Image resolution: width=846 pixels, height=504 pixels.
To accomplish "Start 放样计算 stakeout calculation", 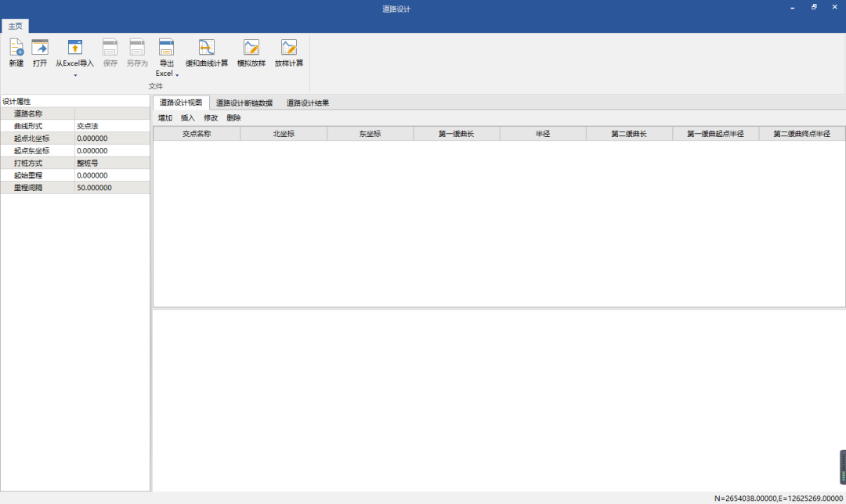I will click(x=289, y=48).
